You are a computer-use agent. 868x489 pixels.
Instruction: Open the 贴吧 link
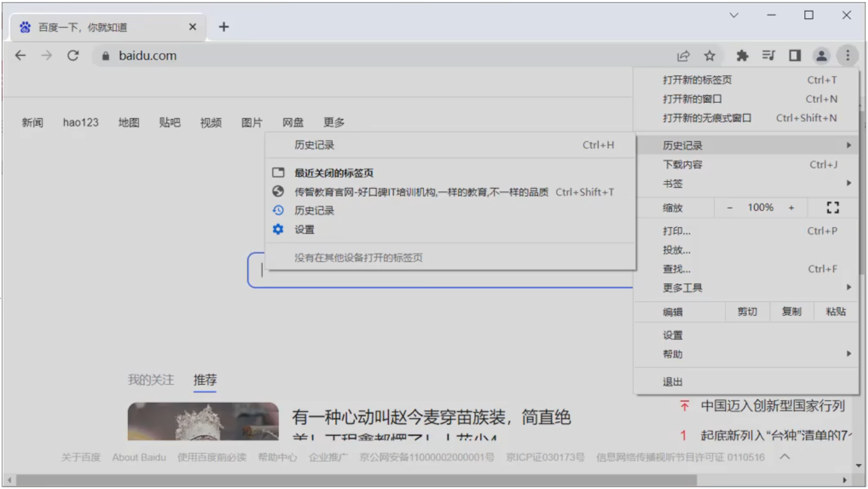click(170, 123)
